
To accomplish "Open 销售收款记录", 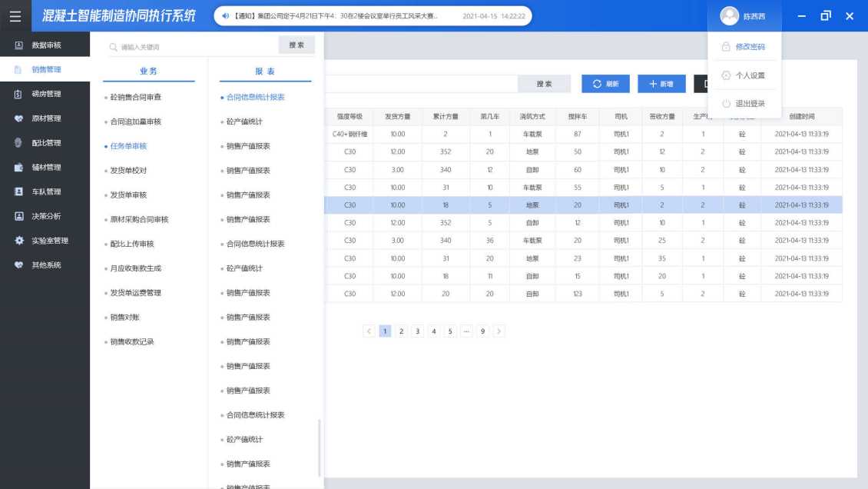I will (132, 341).
